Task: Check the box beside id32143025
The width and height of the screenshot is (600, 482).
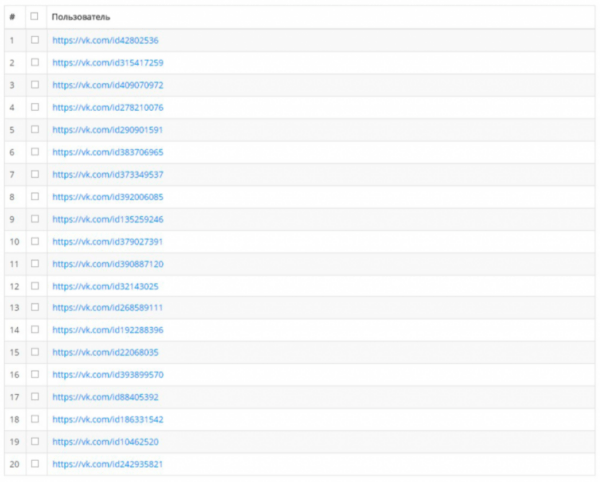Action: pos(35,286)
